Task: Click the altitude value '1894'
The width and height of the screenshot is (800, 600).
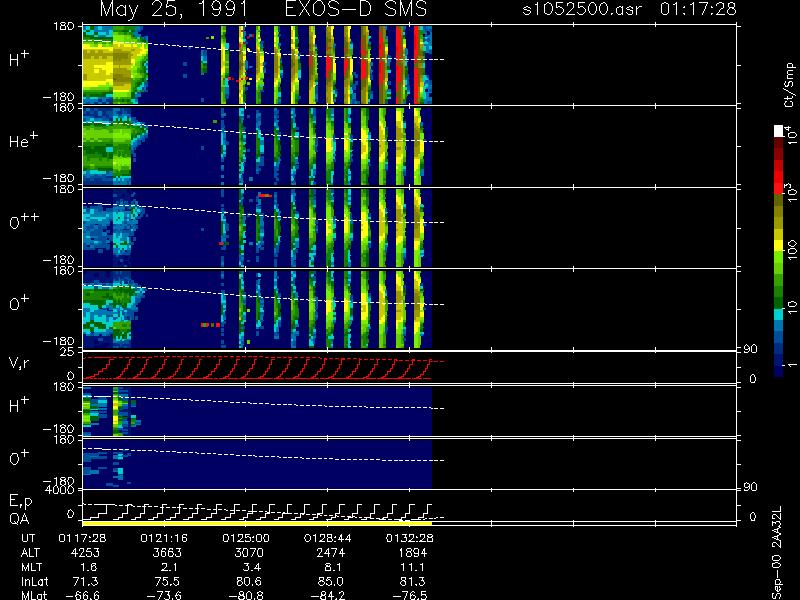Action: [412, 553]
